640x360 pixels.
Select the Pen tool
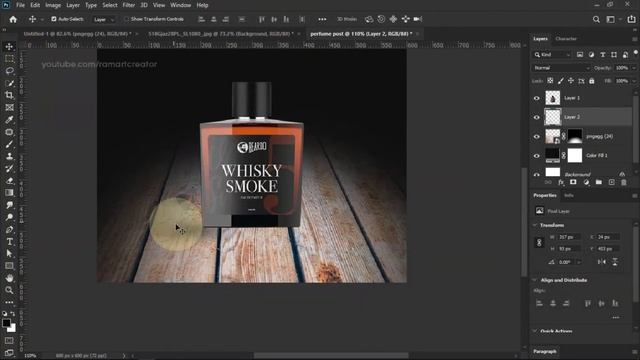(9, 229)
